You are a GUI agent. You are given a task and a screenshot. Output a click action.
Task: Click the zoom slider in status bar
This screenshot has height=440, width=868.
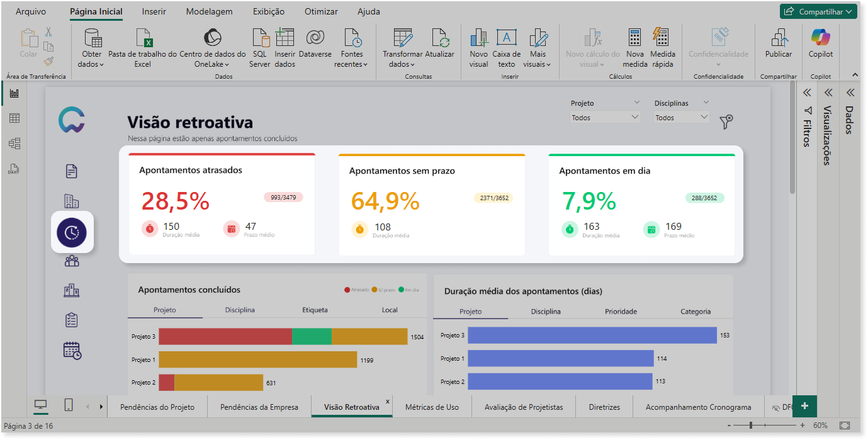(x=766, y=426)
